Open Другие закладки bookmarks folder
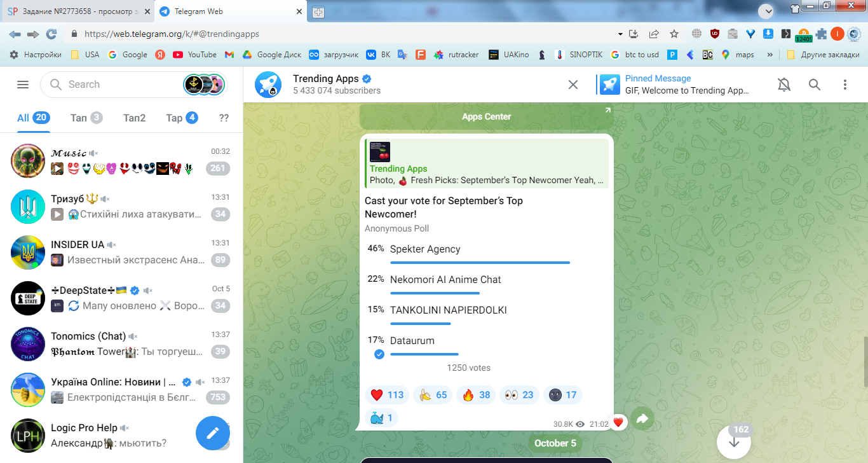The width and height of the screenshot is (868, 463). point(824,55)
